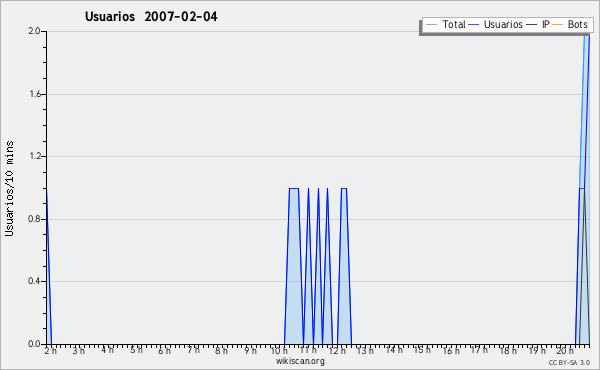Click the '14 h' x-axis label
This screenshot has width=600, height=370.
point(394,350)
